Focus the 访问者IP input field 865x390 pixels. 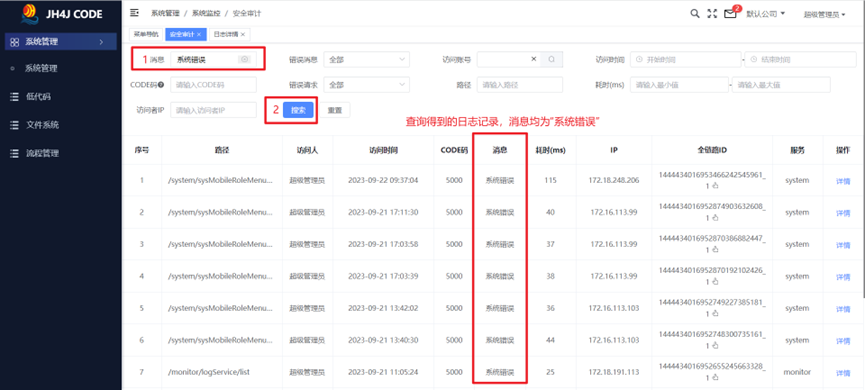tap(213, 110)
